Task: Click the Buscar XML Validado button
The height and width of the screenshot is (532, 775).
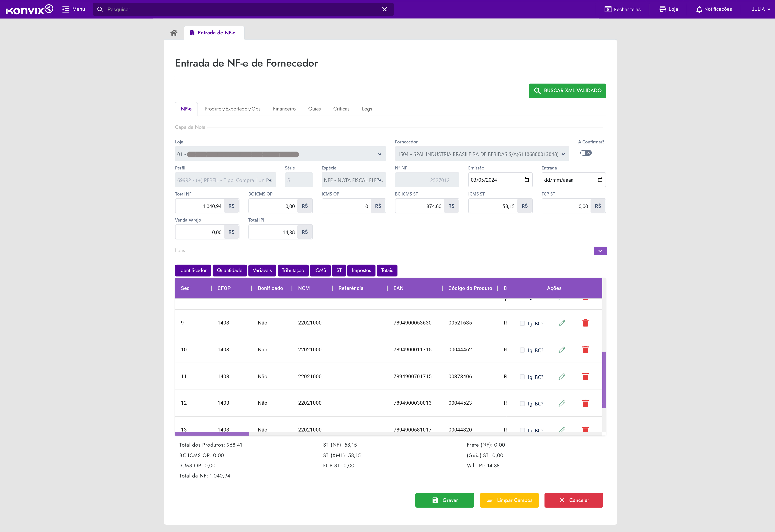Action: (567, 91)
